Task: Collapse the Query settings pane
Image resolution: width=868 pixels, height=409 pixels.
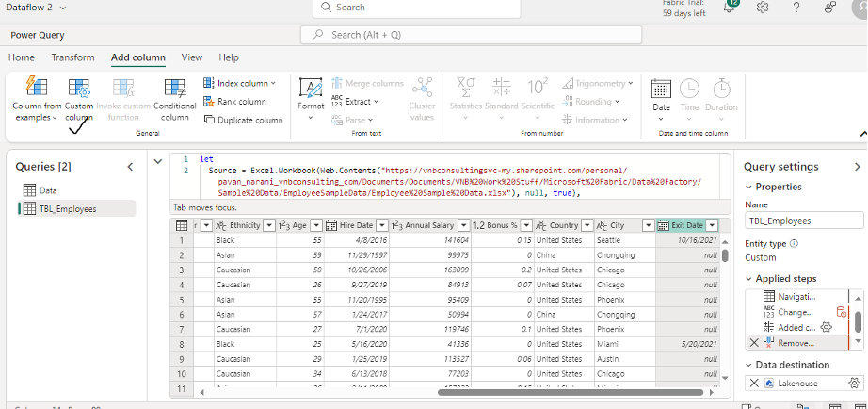Action: tap(858, 167)
